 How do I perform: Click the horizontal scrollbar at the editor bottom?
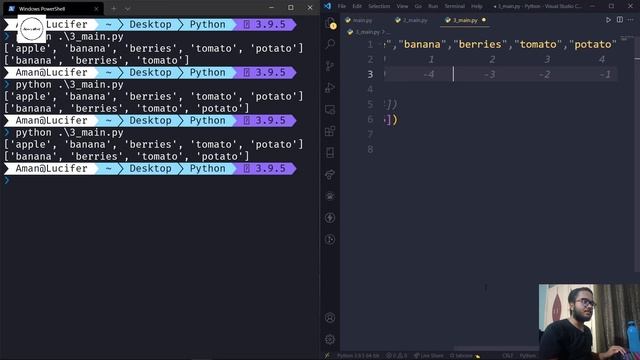pyautogui.click(x=496, y=348)
